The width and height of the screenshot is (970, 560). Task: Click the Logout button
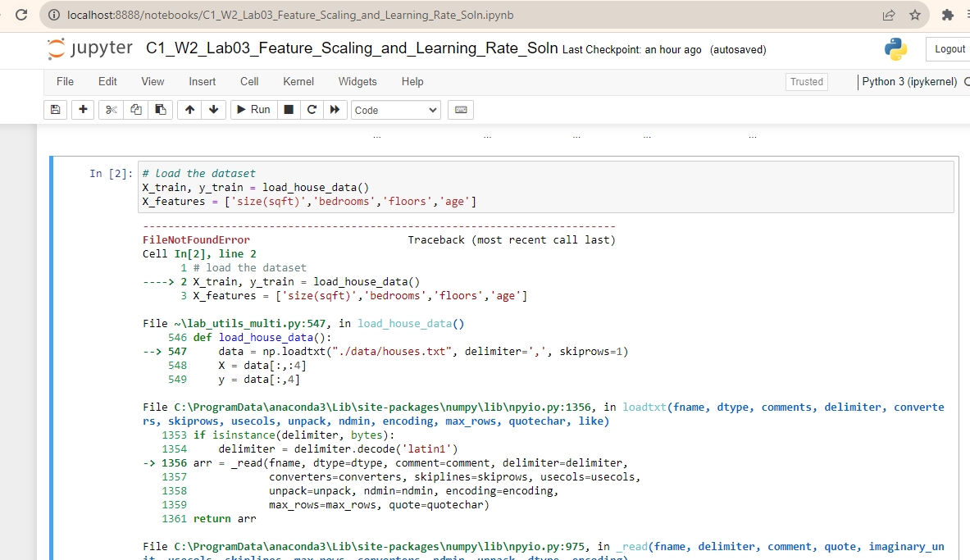[x=950, y=49]
